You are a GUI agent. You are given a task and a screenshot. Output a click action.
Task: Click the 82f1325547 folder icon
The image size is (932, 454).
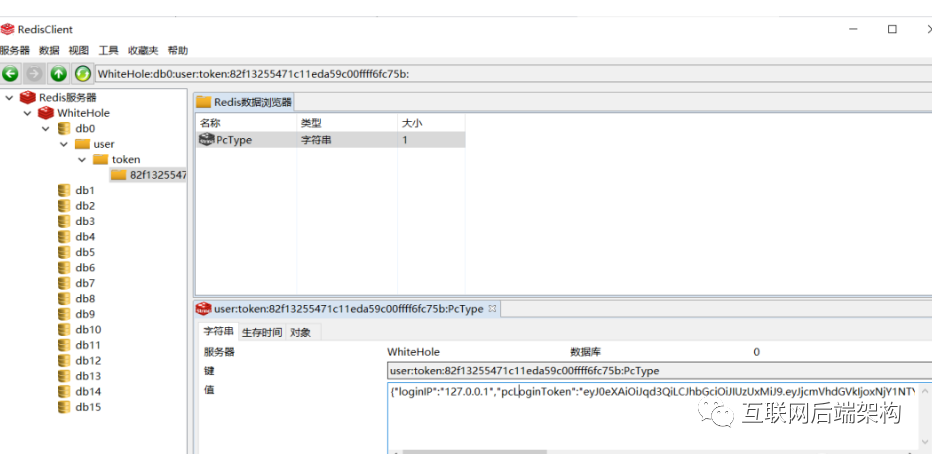pos(119,175)
